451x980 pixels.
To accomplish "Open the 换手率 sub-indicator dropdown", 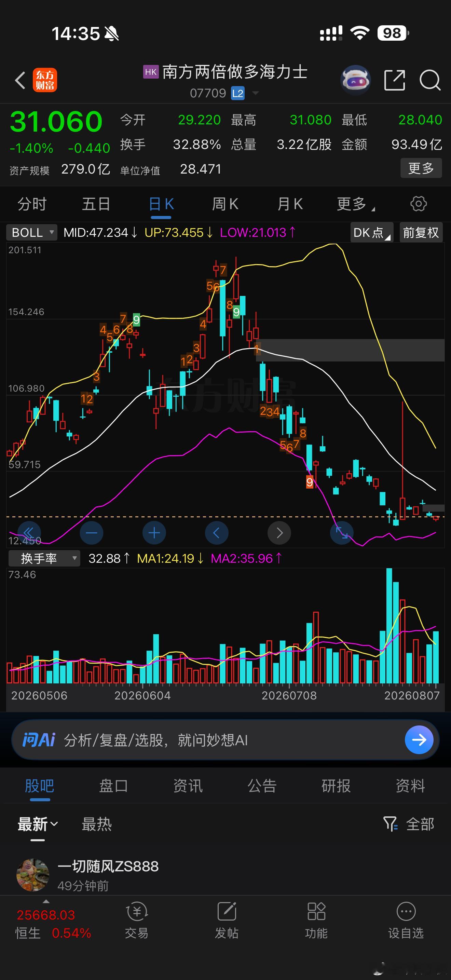I will pyautogui.click(x=44, y=558).
